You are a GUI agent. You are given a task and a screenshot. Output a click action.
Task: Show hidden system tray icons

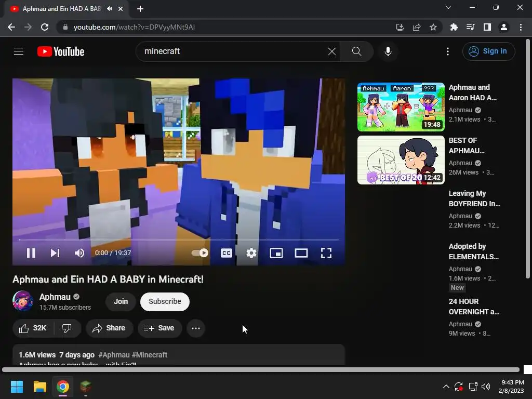[446, 387]
